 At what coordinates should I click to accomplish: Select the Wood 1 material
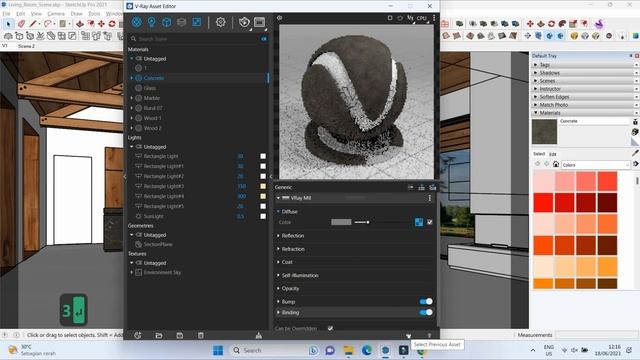pyautogui.click(x=153, y=118)
